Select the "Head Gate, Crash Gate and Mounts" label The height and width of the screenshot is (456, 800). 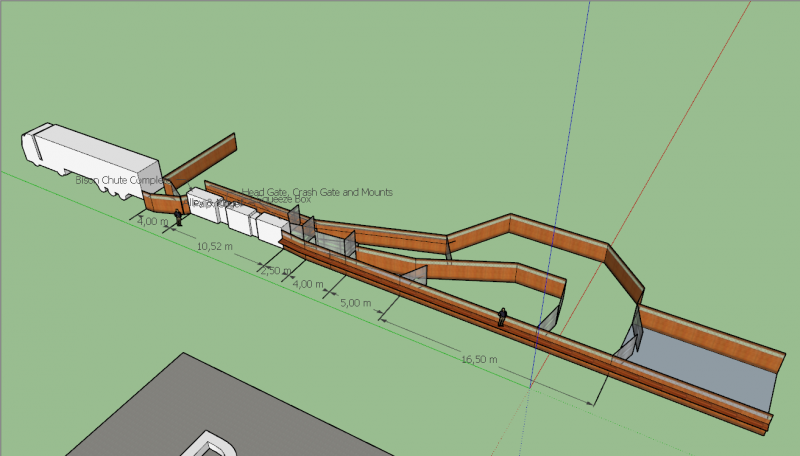pos(317,192)
